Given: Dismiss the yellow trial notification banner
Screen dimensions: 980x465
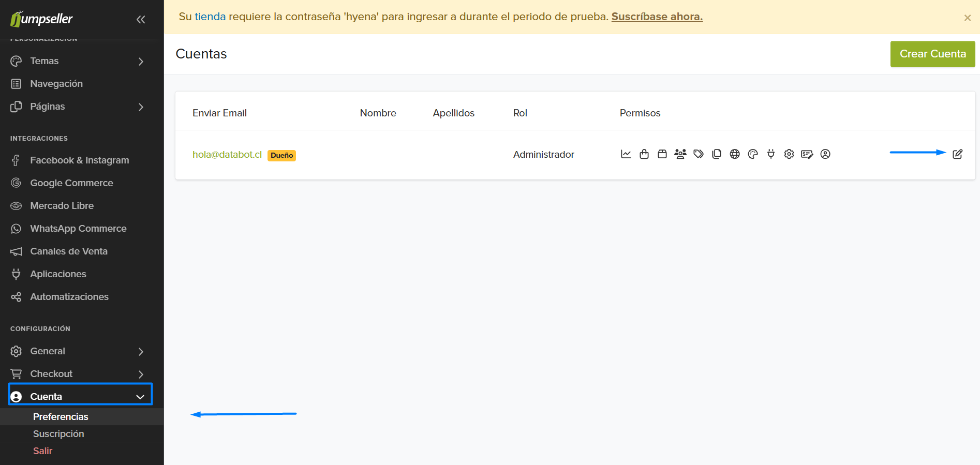Looking at the screenshot, I should [967, 18].
